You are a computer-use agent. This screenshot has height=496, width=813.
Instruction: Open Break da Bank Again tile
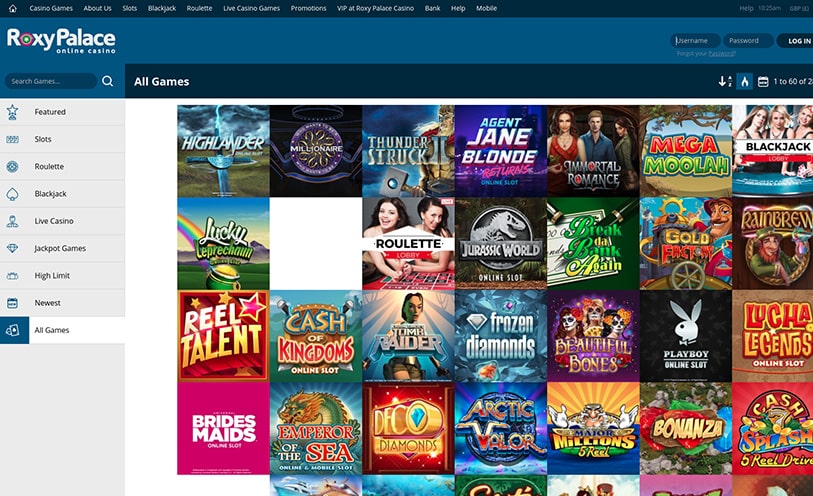tap(593, 244)
